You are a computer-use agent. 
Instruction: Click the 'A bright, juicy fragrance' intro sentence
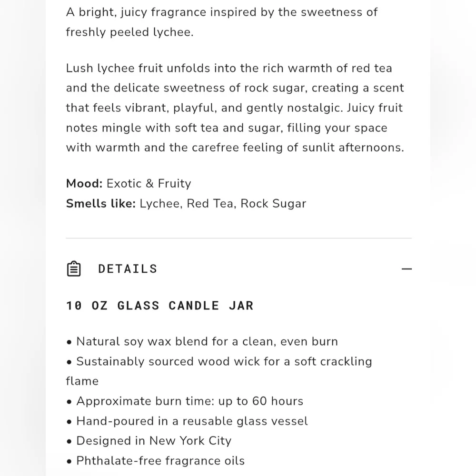[222, 12]
